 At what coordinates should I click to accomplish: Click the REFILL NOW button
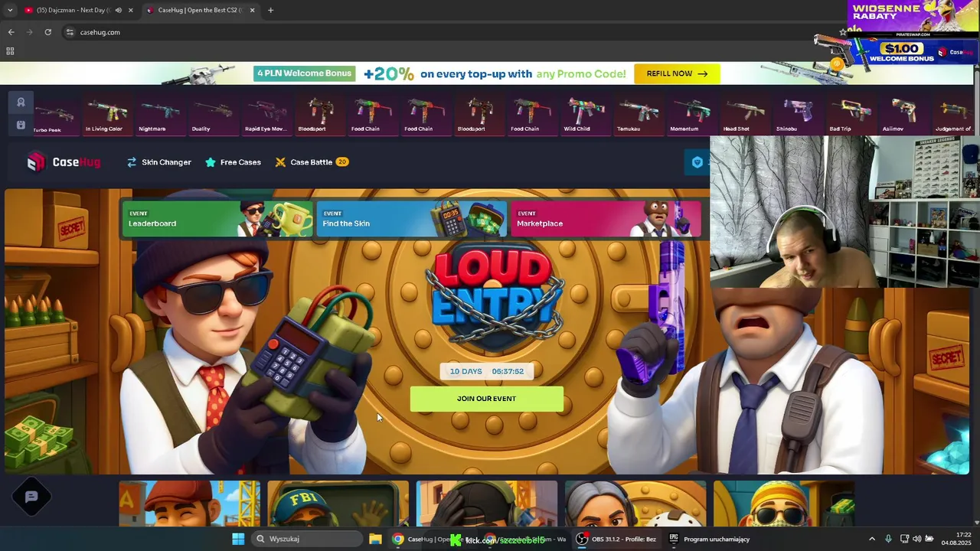tap(677, 73)
